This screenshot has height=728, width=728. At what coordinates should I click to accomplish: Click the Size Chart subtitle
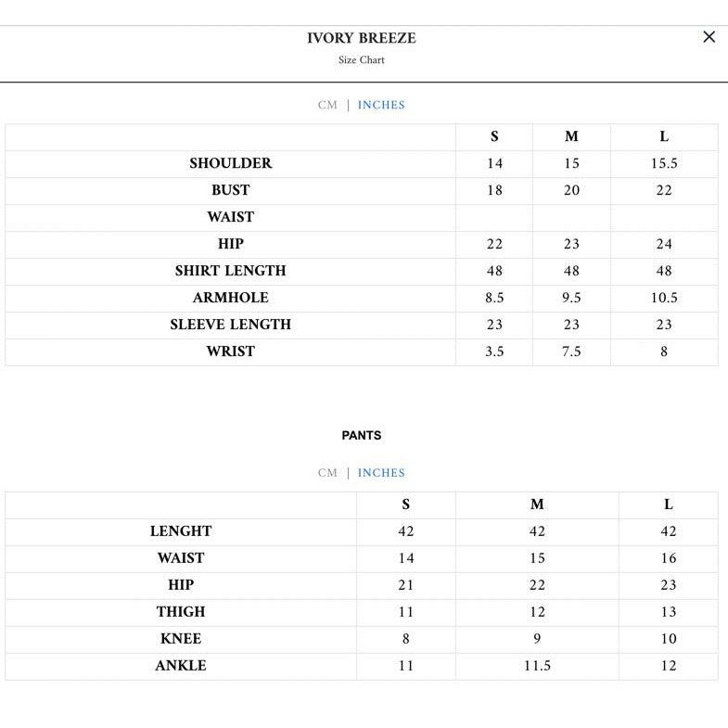pos(362,60)
